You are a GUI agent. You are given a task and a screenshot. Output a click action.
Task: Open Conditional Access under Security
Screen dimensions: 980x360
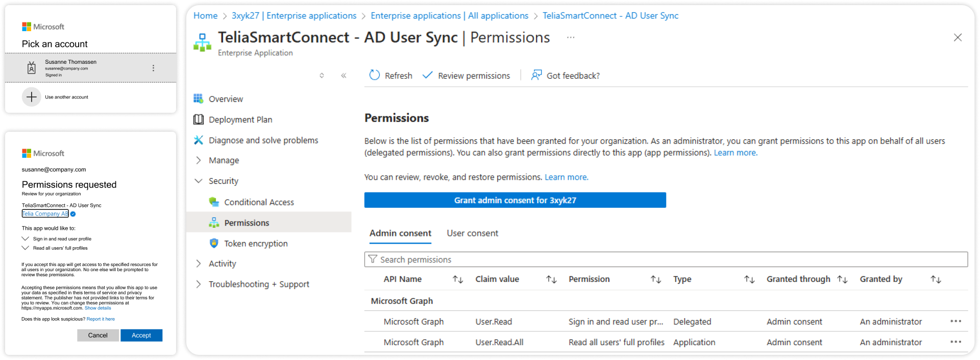tap(259, 202)
